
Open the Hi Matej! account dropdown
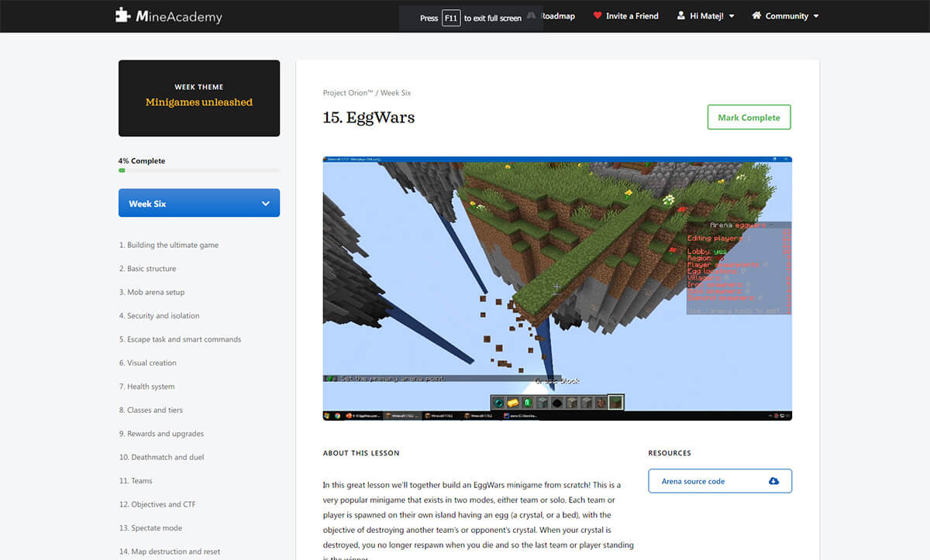point(705,15)
